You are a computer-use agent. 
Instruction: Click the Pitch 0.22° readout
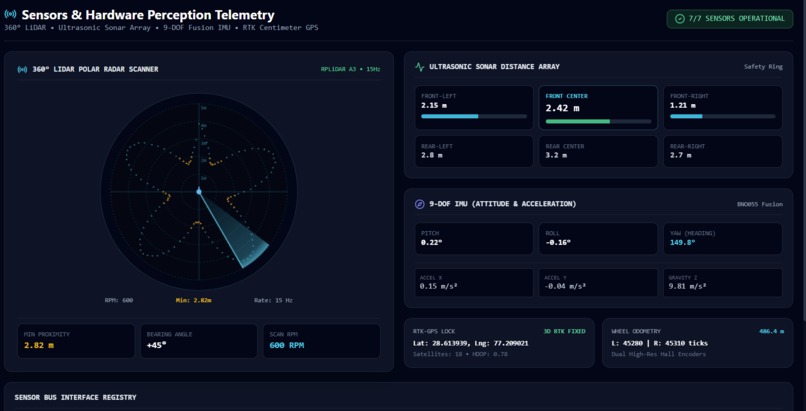coord(473,238)
